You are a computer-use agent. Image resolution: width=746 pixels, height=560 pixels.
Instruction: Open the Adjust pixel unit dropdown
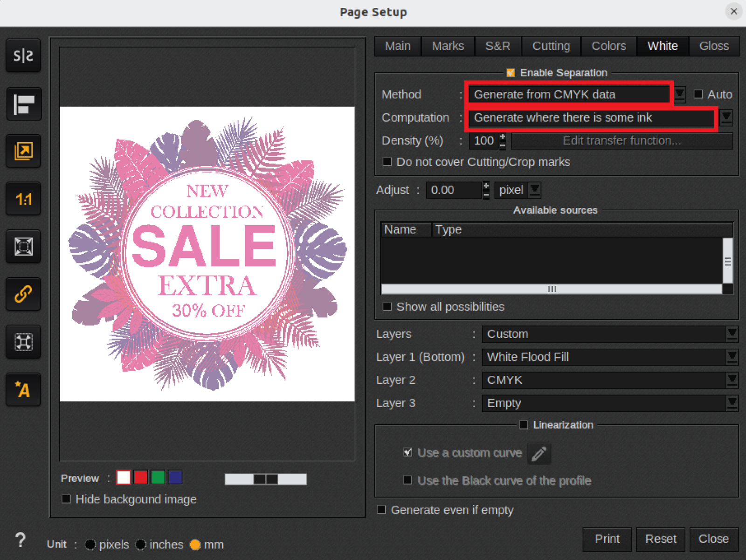coord(535,190)
